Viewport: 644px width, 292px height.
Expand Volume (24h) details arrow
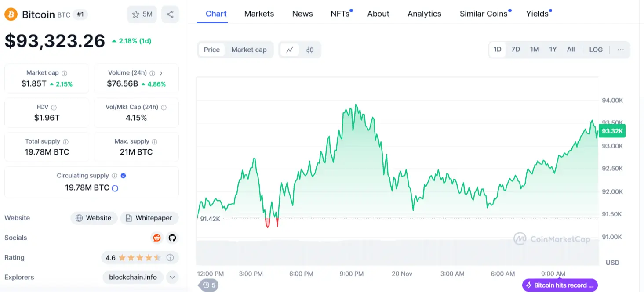coord(161,73)
